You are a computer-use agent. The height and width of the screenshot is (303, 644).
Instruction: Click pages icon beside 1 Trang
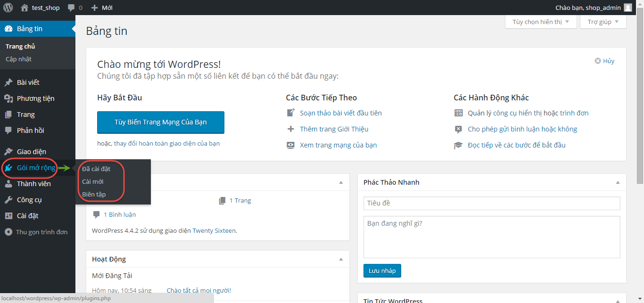tap(223, 200)
